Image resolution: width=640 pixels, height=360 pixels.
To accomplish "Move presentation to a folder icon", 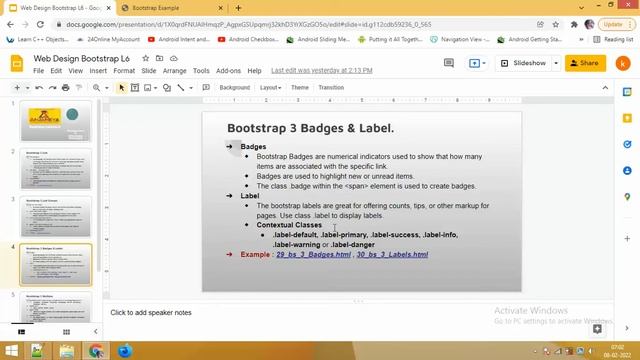I will tap(160, 58).
